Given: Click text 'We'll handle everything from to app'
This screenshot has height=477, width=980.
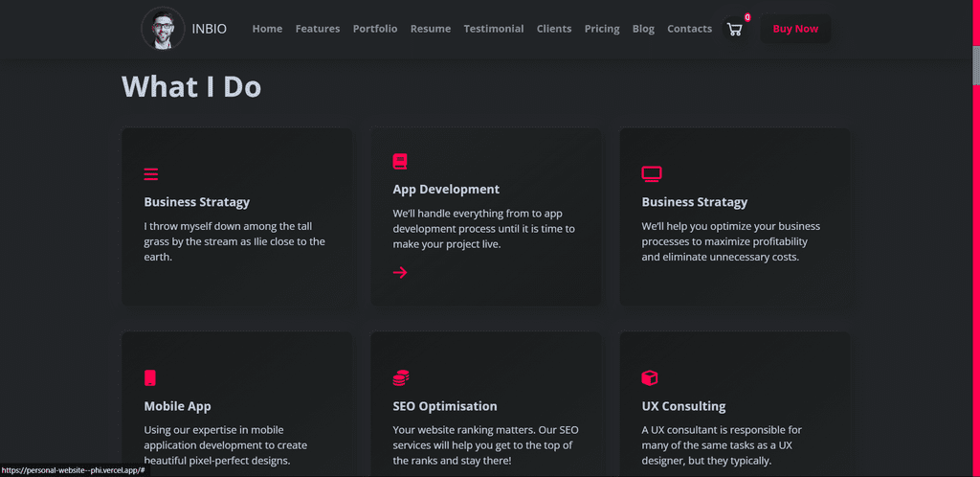Looking at the screenshot, I should 479,214.
